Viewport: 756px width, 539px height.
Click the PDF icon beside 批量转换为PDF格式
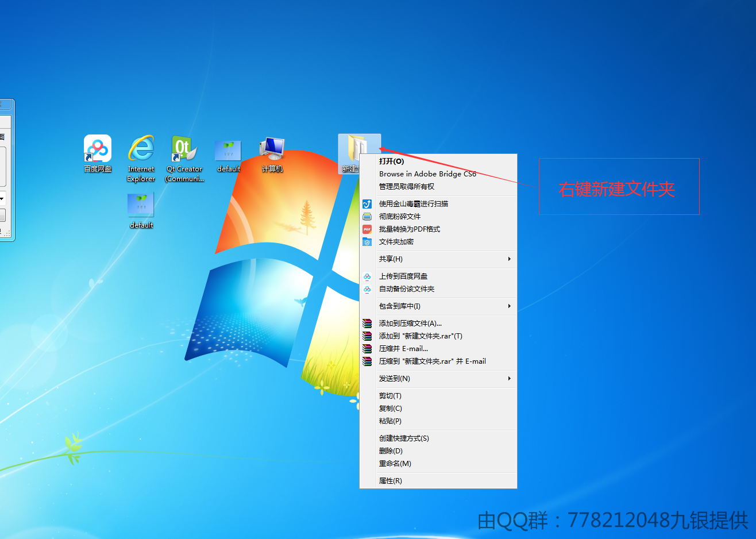(x=367, y=229)
